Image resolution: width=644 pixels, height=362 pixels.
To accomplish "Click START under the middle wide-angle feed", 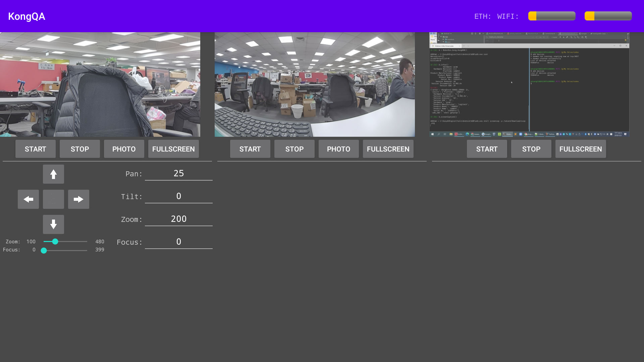I will pos(250,149).
